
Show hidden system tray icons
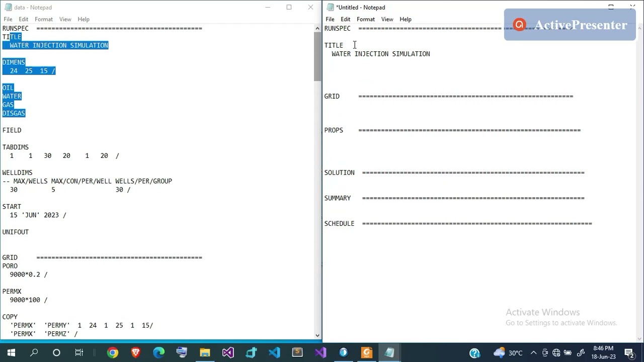coord(533,353)
